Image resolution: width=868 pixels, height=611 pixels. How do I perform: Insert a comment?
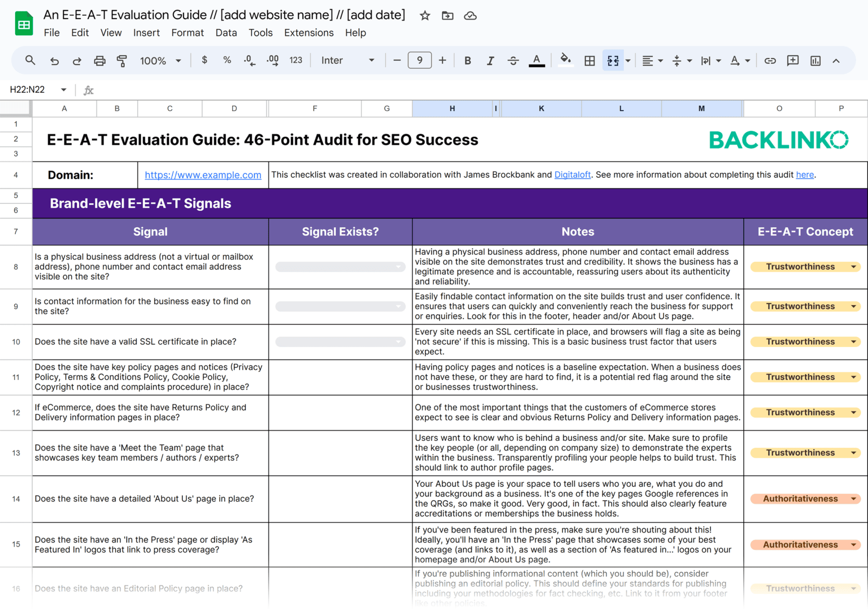[x=792, y=60]
